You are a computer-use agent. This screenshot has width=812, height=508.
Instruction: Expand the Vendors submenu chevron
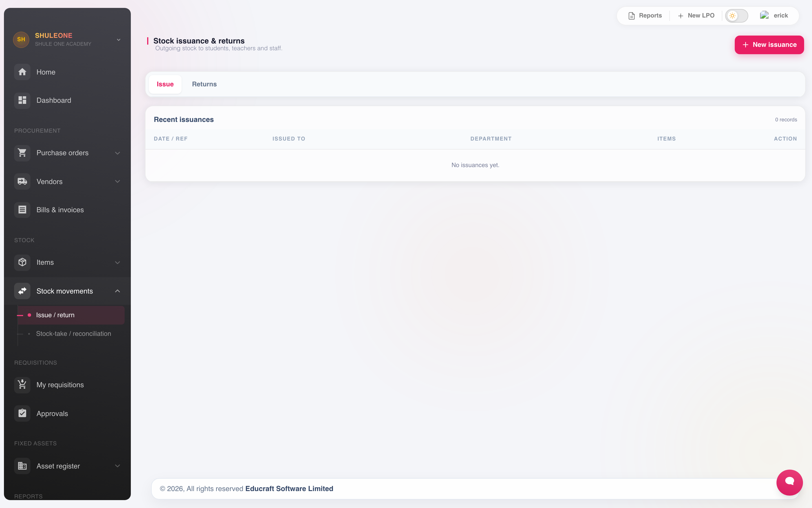coord(118,181)
